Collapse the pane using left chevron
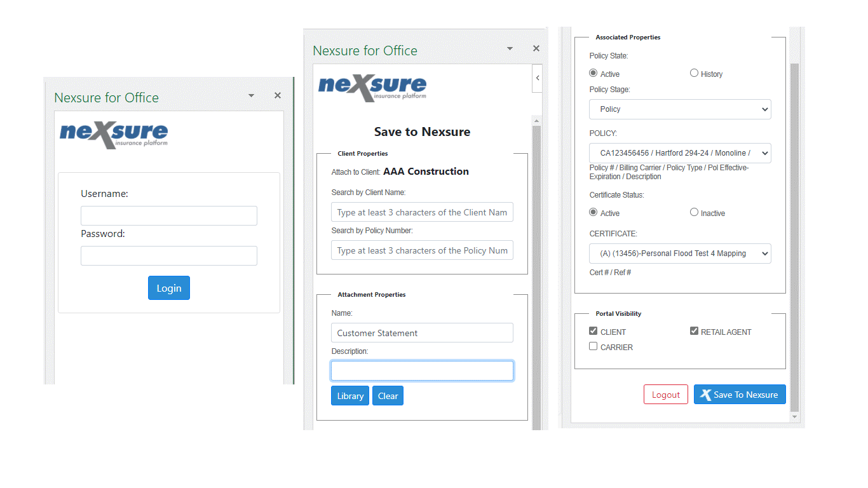Image resolution: width=868 pixels, height=488 pixels. (538, 78)
